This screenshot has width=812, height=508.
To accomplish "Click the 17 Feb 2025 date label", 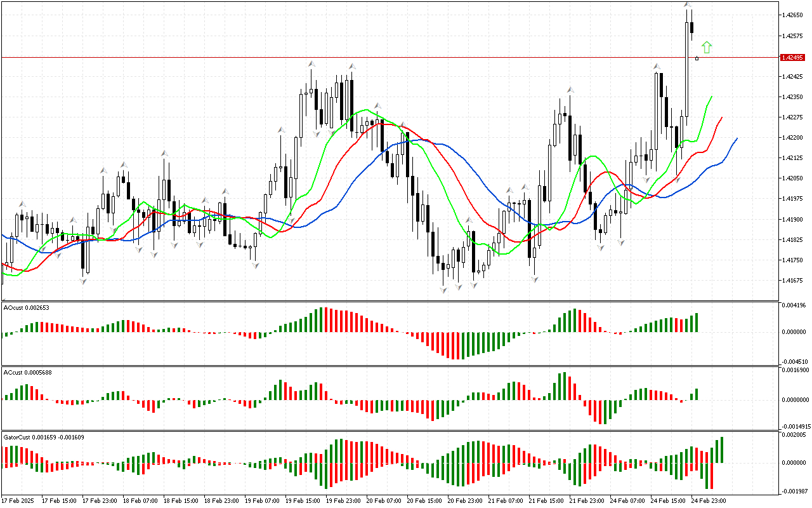I will coord(17,501).
